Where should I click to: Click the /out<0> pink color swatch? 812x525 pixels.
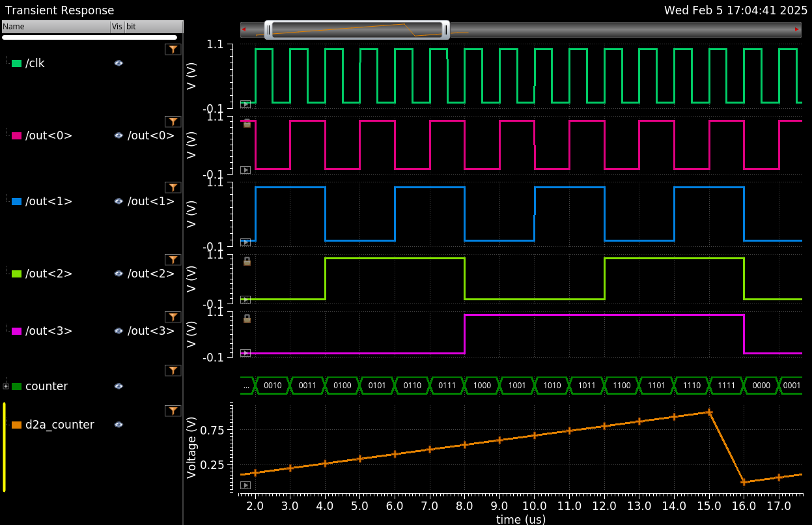[x=17, y=136]
